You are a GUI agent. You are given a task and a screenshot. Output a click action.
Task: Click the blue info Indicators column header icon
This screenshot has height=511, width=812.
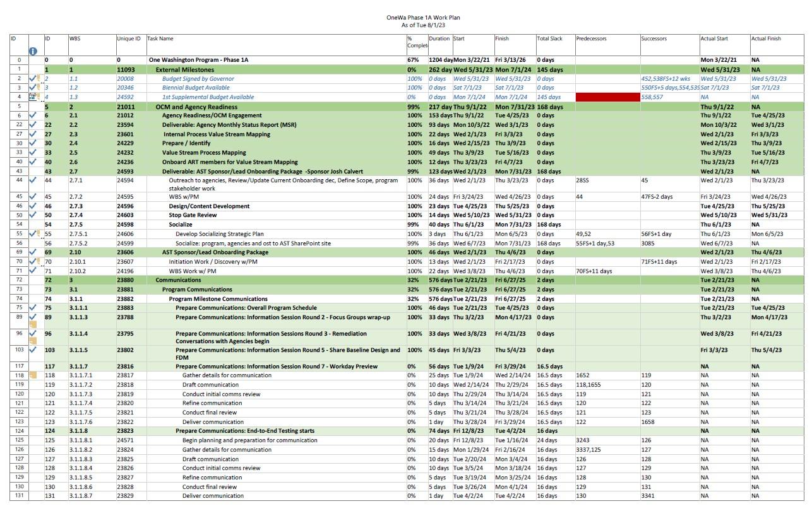[33, 51]
